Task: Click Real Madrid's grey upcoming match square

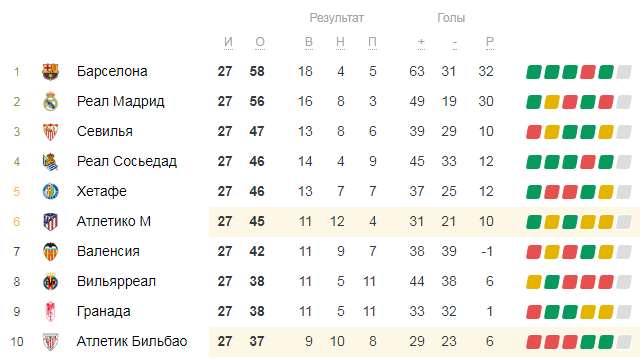Action: [x=624, y=102]
